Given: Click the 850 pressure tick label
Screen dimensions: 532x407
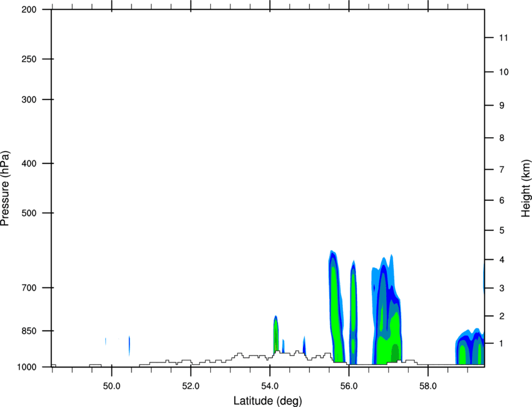Looking at the screenshot, I should click(29, 331).
